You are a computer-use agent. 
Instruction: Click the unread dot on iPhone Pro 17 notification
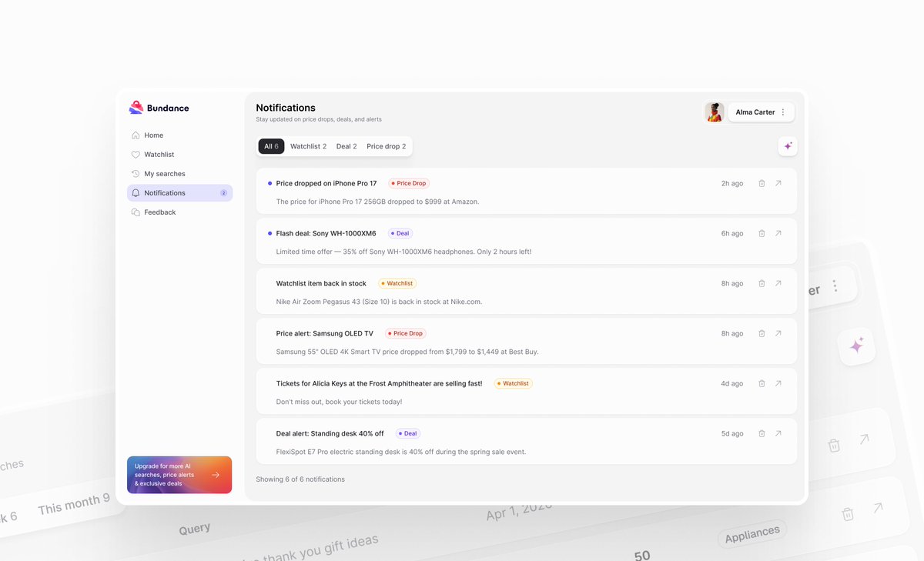tap(269, 183)
